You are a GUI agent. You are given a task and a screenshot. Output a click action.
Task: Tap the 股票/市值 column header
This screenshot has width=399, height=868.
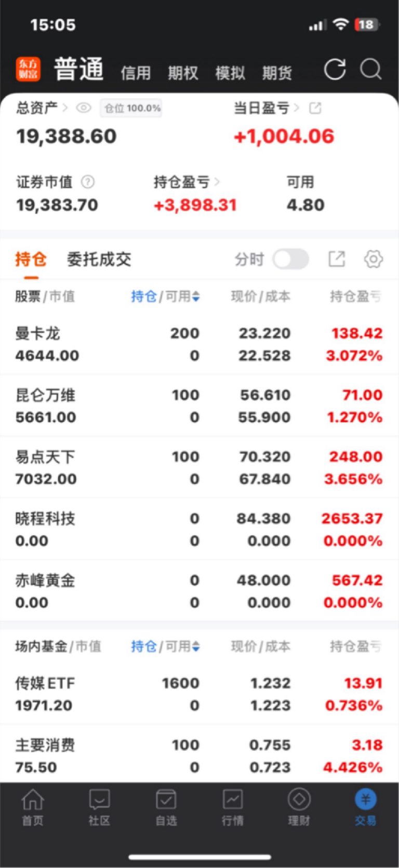click(45, 296)
